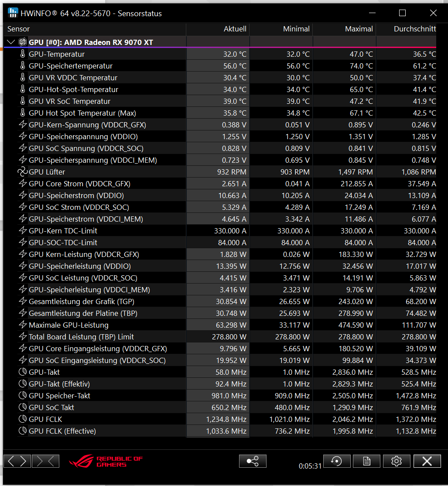Select Total Board Leistung (TBP) Limit row
448x486 pixels.
coord(220,337)
